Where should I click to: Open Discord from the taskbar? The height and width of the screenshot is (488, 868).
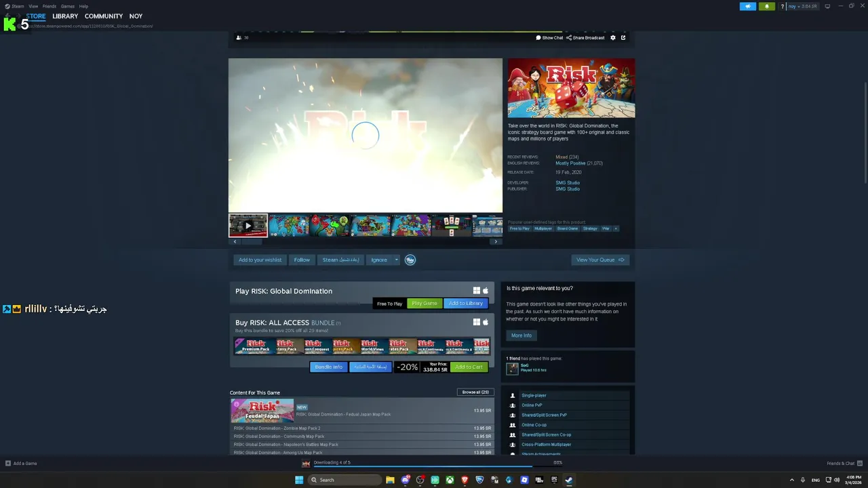pyautogui.click(x=405, y=480)
